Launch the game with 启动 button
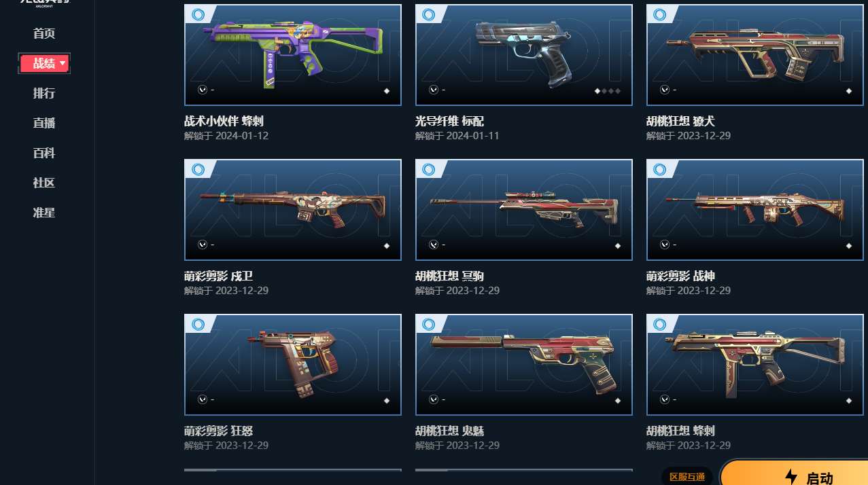The image size is (868, 485). point(795,473)
